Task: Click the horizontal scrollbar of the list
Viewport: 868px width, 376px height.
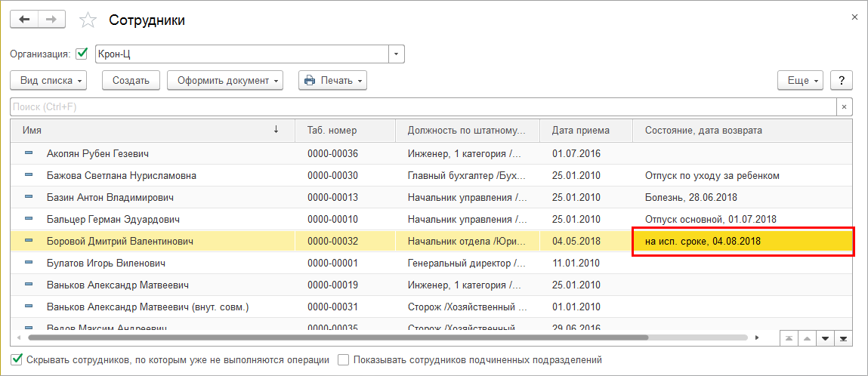Action: click(378, 337)
